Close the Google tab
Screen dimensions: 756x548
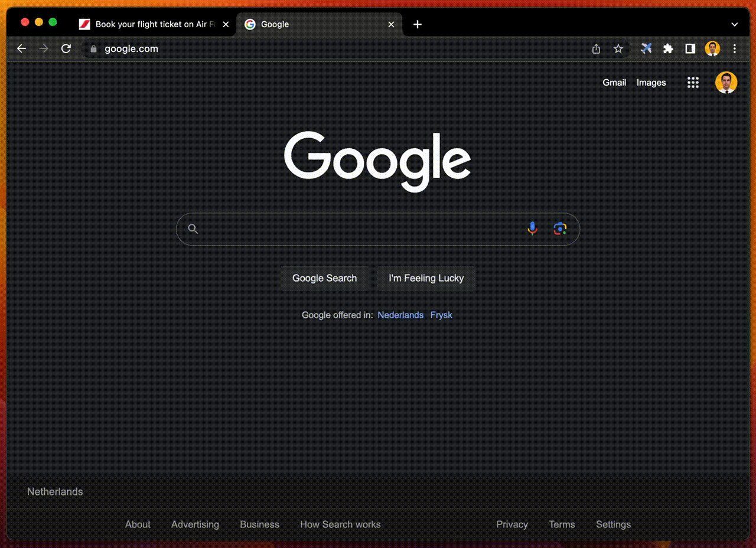(x=391, y=24)
